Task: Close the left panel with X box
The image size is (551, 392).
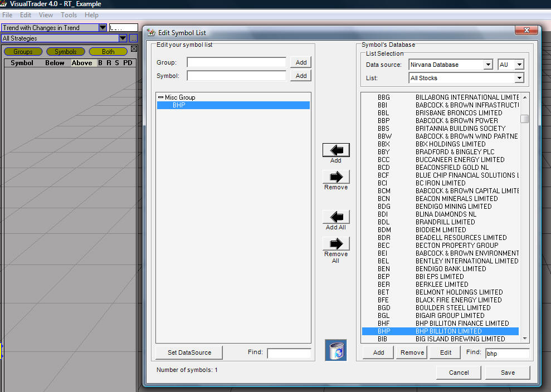Action: click(x=134, y=49)
